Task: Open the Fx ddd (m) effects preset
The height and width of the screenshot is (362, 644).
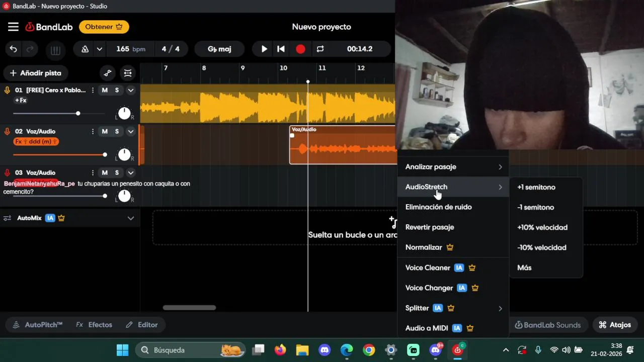Action: pyautogui.click(x=36, y=142)
